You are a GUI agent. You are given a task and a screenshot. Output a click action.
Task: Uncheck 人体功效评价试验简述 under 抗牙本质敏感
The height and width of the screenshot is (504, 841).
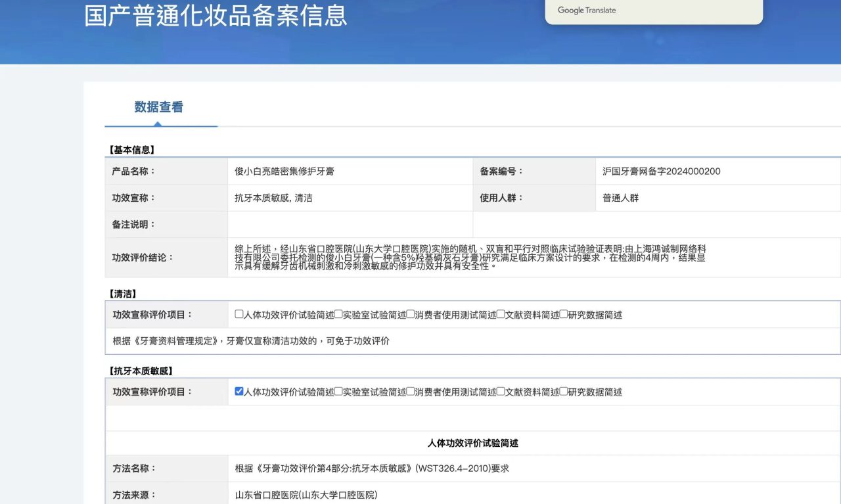point(239,392)
